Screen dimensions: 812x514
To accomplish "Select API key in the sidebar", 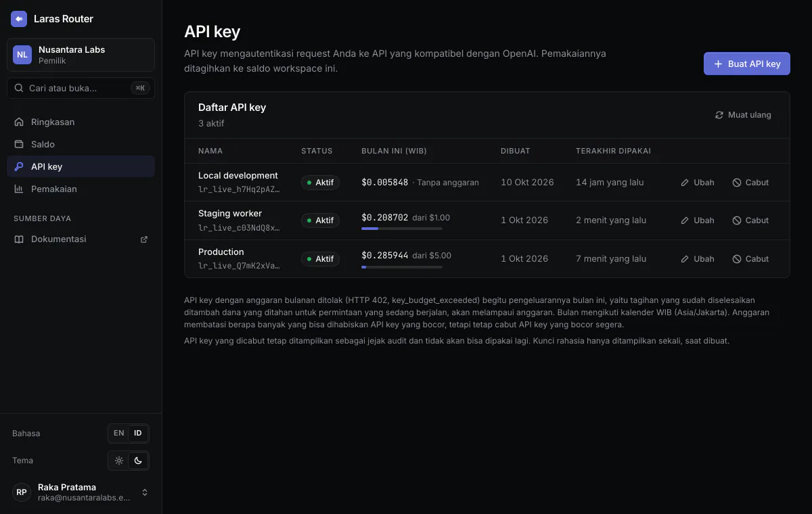I will coord(81,166).
